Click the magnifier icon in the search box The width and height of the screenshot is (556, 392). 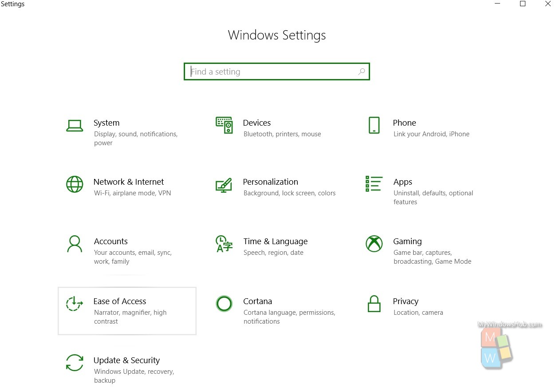click(x=361, y=71)
